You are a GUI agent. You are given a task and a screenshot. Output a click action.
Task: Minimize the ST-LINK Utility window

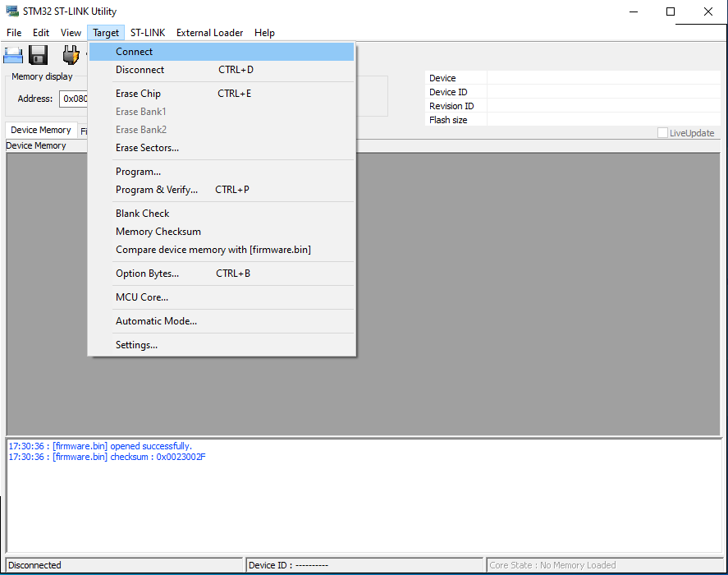click(634, 11)
